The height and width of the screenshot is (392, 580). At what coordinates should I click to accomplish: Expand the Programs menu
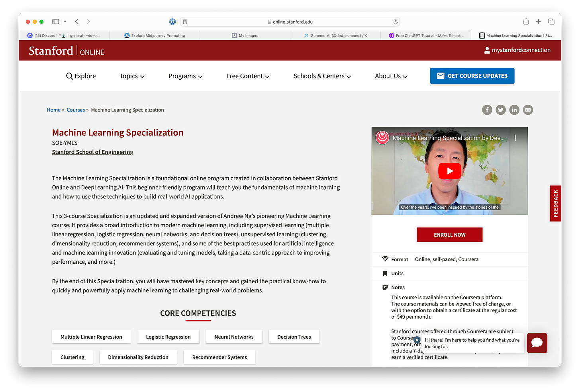[x=185, y=76]
